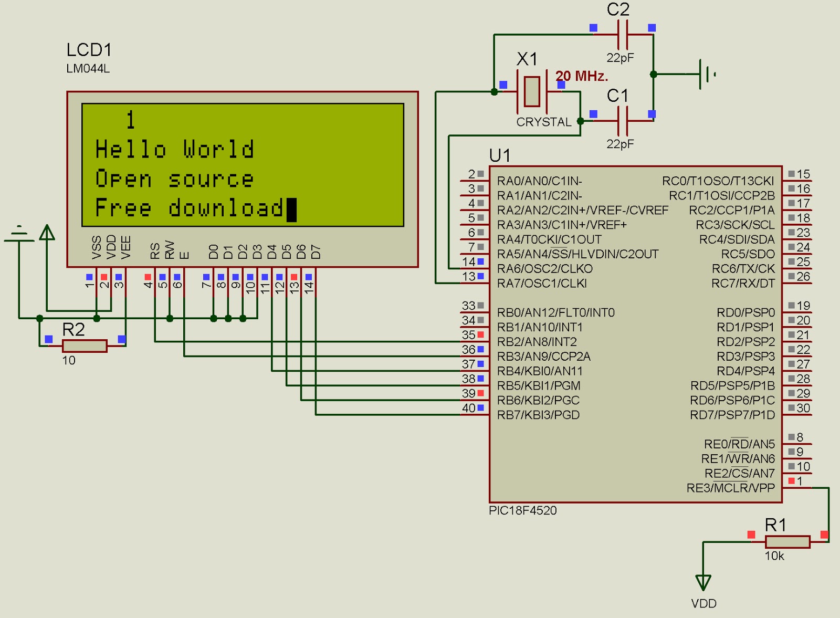Click U1 pin 1 MCLR state indicator

[x=791, y=481]
